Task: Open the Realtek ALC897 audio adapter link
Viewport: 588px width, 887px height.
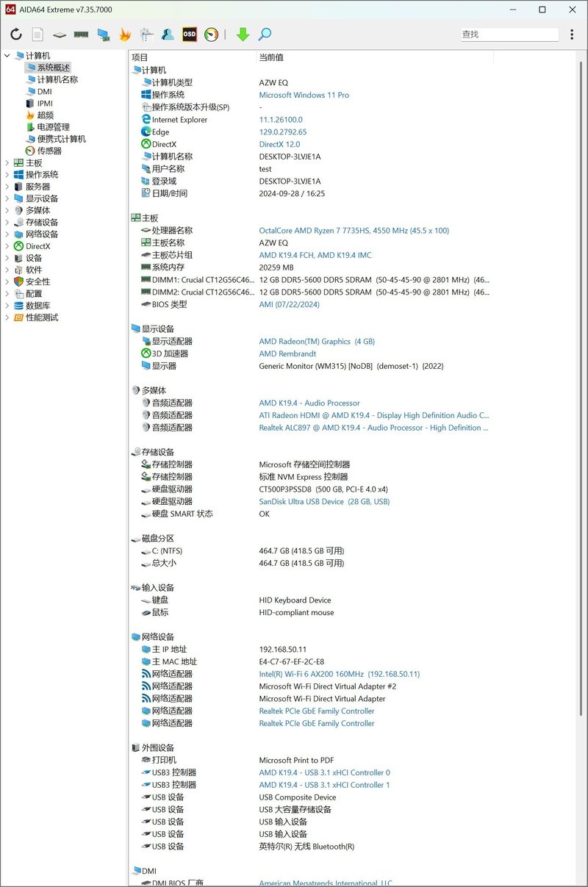Action: pos(374,428)
